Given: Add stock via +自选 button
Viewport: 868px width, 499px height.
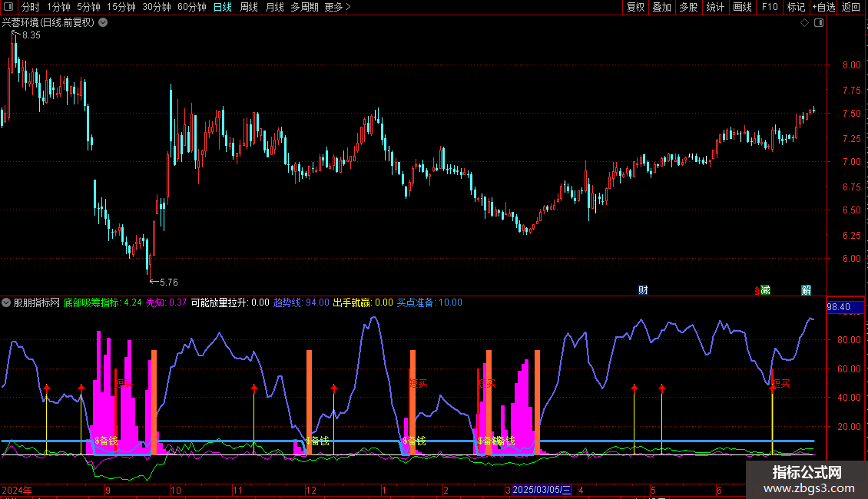Looking at the screenshot, I should (x=823, y=7).
